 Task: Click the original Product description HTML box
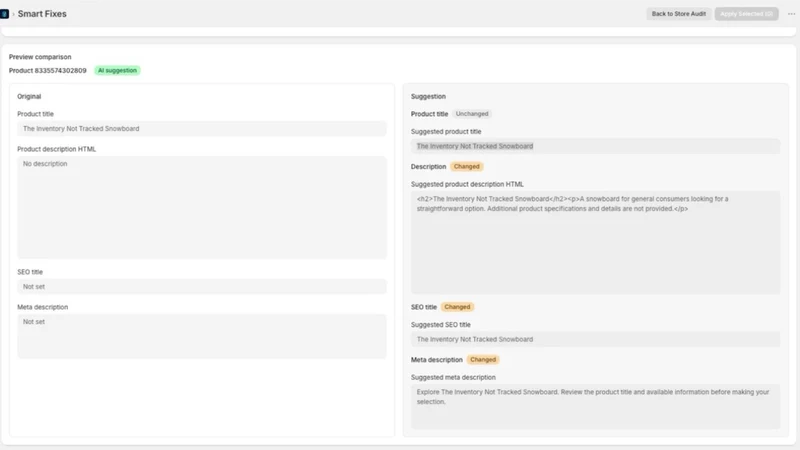coord(202,207)
